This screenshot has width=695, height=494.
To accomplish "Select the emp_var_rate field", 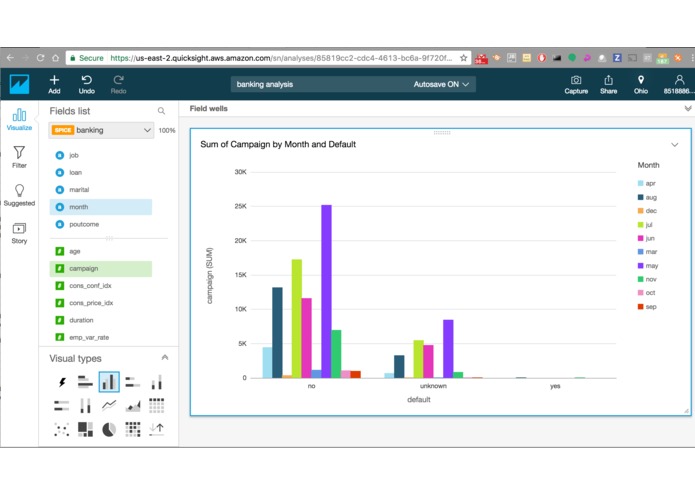I will pyautogui.click(x=101, y=338).
